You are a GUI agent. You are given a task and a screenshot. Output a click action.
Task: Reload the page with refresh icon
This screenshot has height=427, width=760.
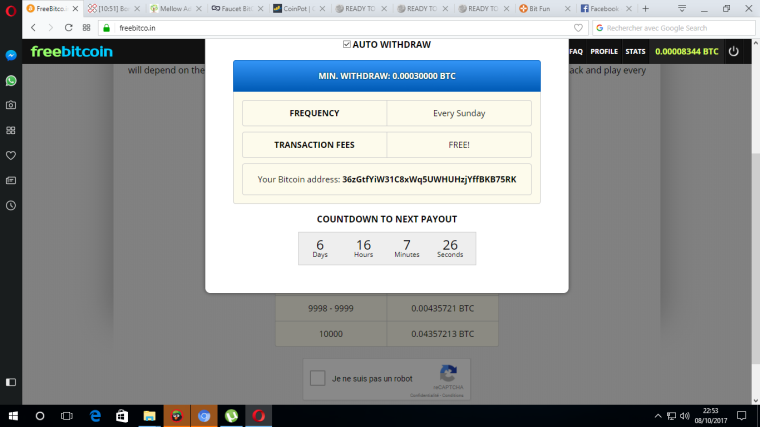69,28
